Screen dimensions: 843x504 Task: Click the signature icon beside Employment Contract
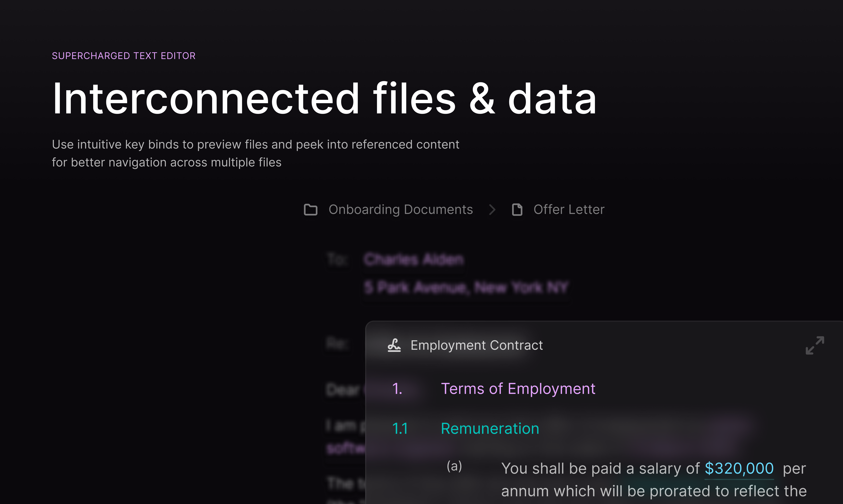(394, 345)
